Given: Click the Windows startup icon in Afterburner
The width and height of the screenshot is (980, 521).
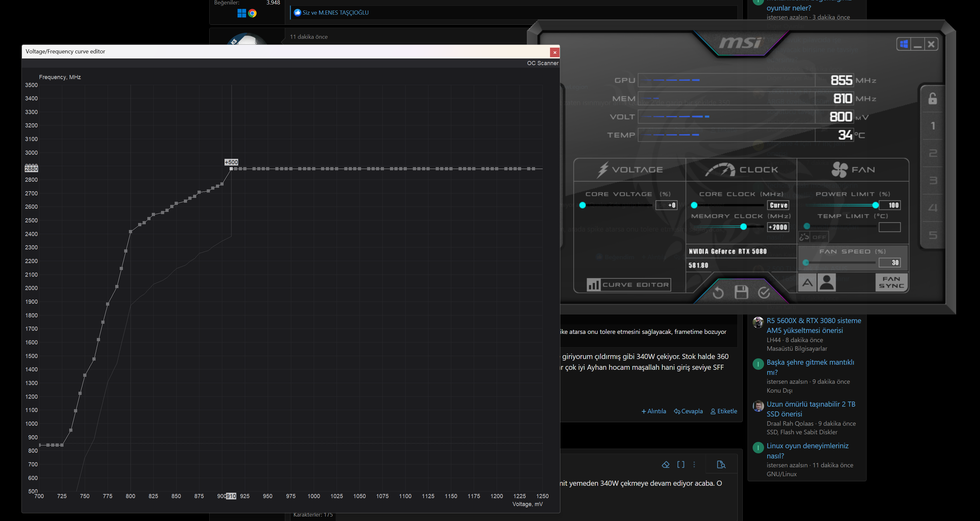Looking at the screenshot, I should pyautogui.click(x=904, y=44).
